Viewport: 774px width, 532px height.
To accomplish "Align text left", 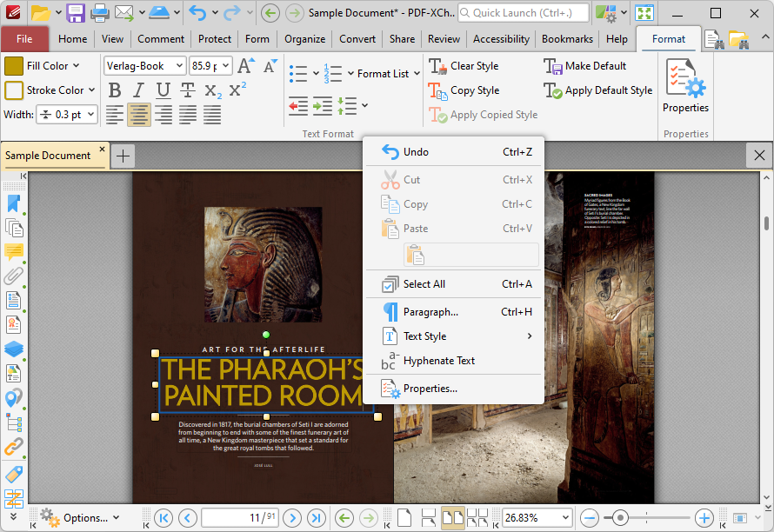I will 115,115.
